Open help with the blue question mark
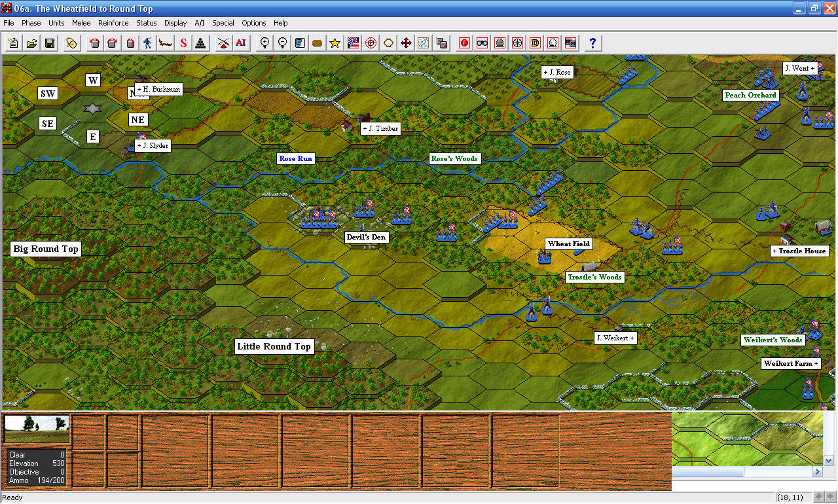Viewport: 838px width, 504px height. [x=592, y=43]
